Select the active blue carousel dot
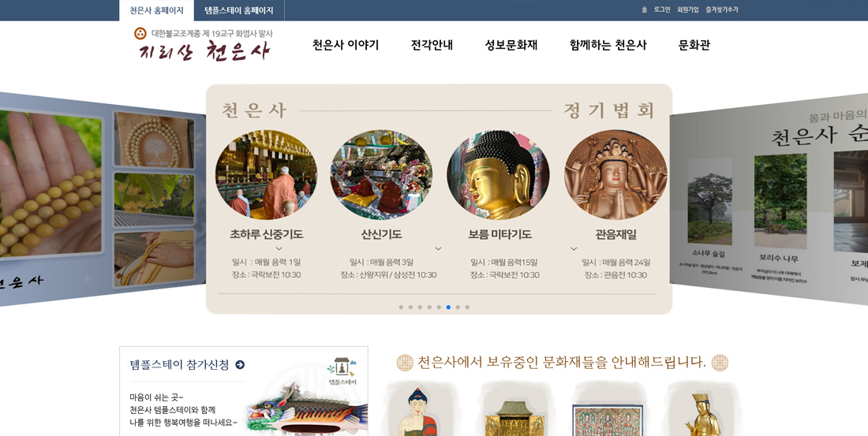Screen dimensions: 868x436 448,307
